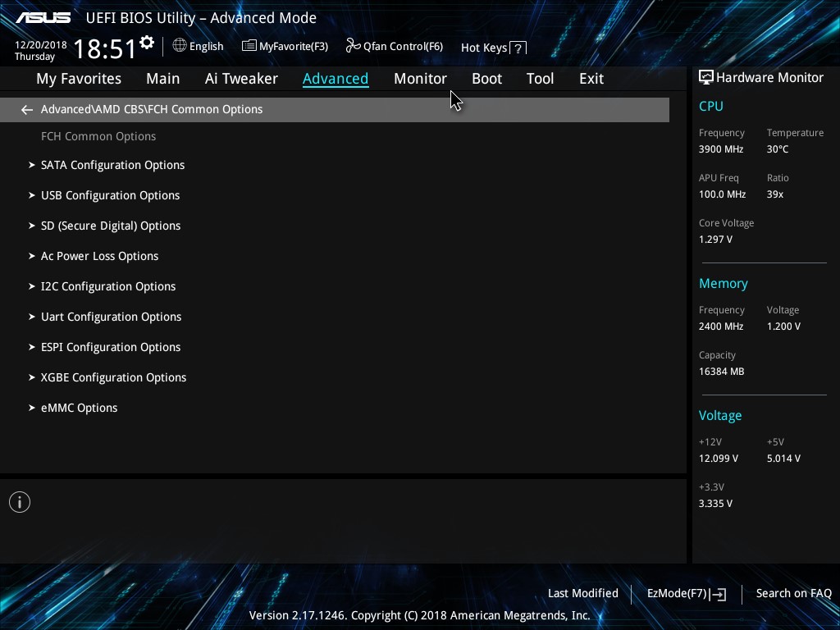840x630 pixels.
Task: Click the 100.0 MHz APU Freq value
Action: [x=722, y=194]
